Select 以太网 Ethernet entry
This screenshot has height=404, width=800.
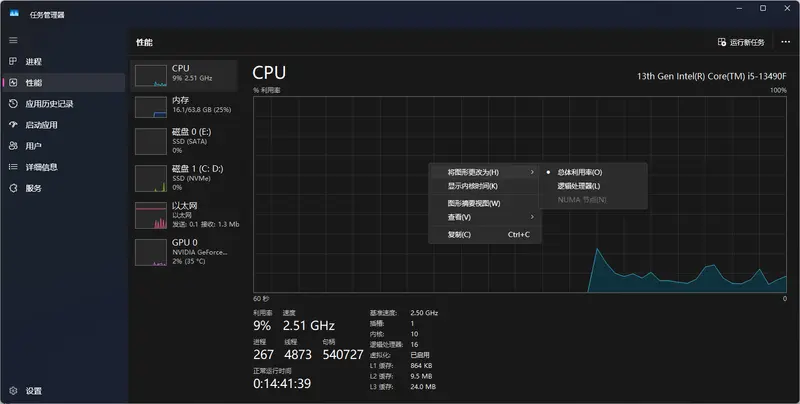184,215
